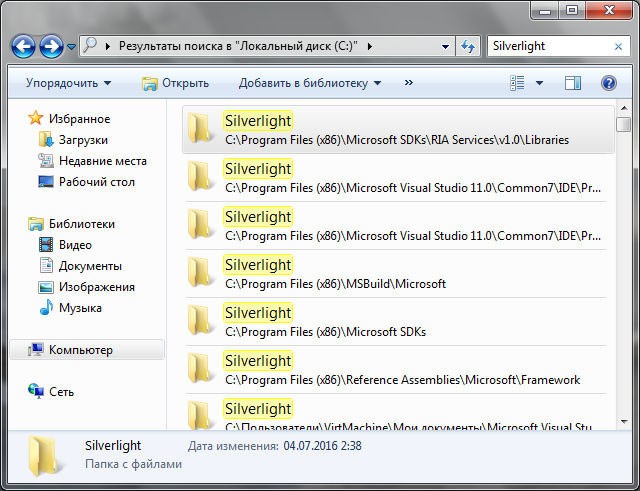Click breadcrumb arrow before Результаты поиска
Image resolution: width=640 pixels, height=491 pixels.
click(x=108, y=47)
